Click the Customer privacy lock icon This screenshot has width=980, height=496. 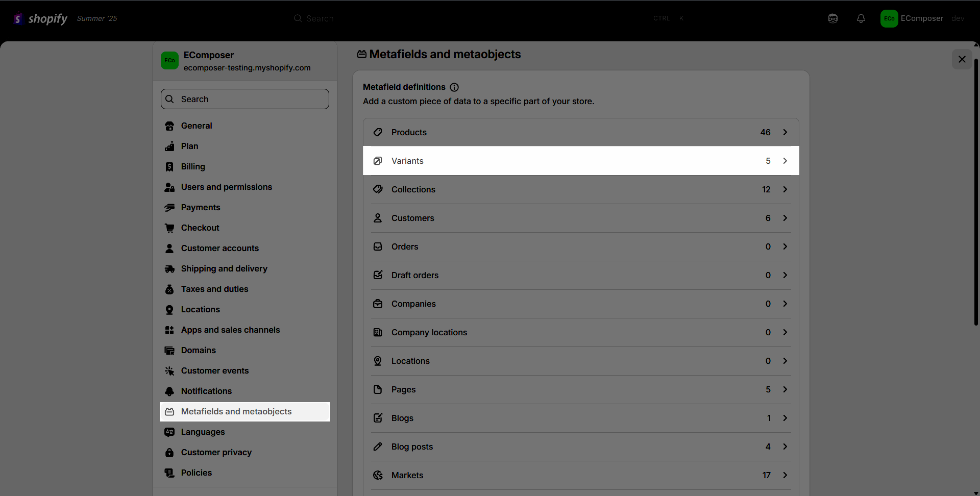point(169,453)
